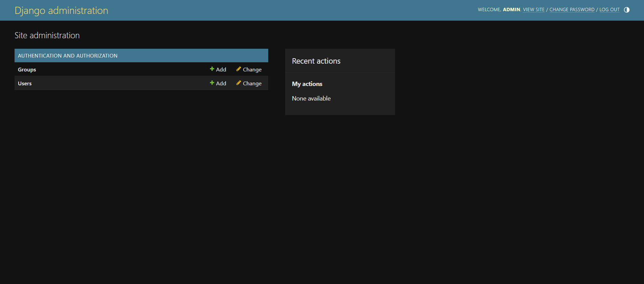Click the None available text
This screenshot has height=284, width=644.
point(311,99)
